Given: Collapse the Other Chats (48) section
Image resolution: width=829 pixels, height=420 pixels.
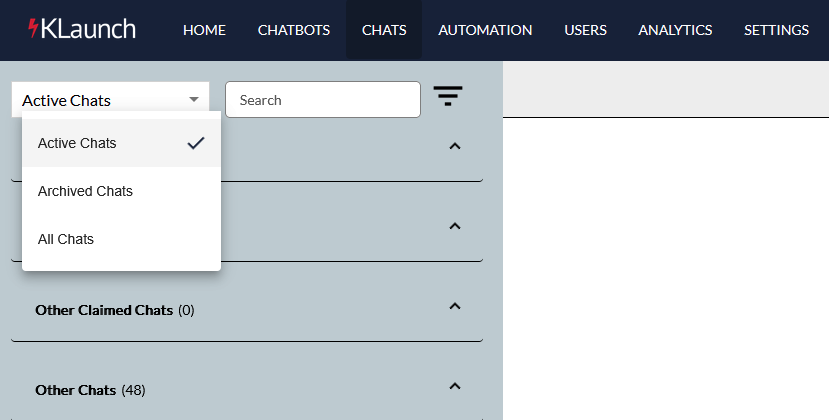Looking at the screenshot, I should click(x=455, y=386).
